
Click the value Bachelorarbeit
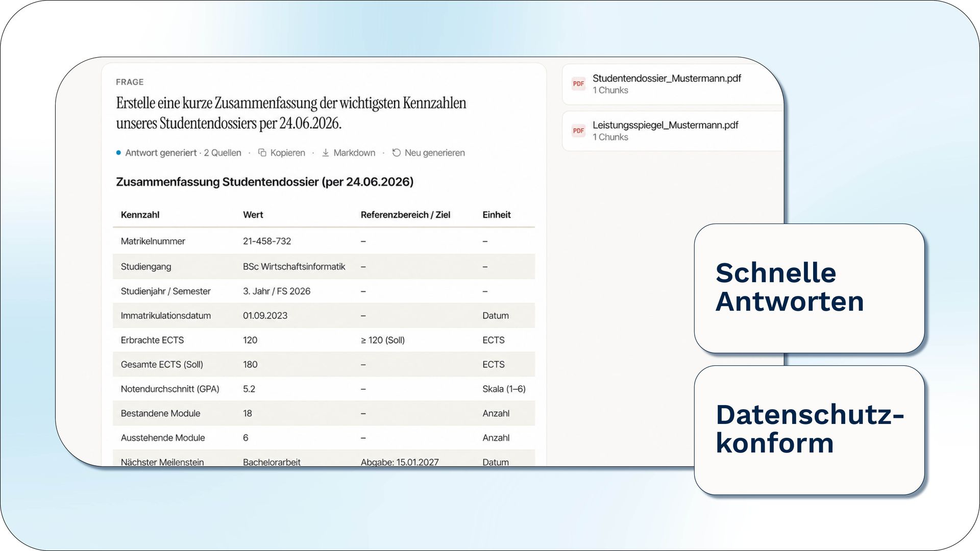pyautogui.click(x=272, y=462)
